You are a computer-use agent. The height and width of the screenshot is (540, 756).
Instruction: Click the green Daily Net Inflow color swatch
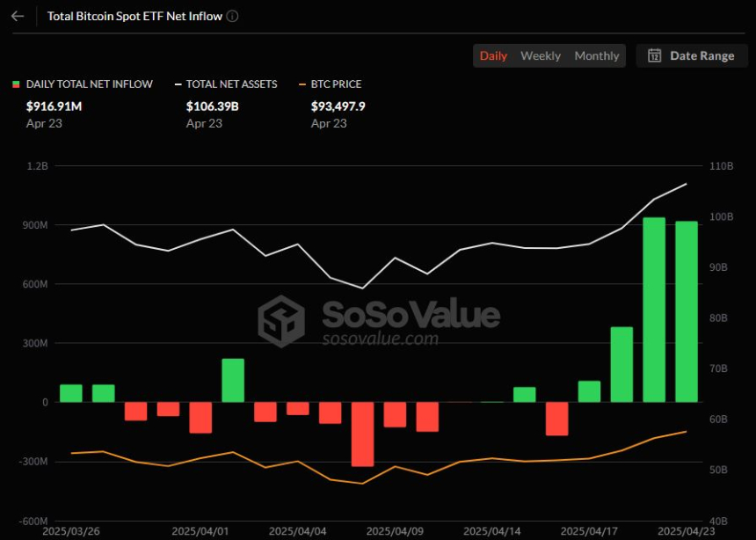16,84
